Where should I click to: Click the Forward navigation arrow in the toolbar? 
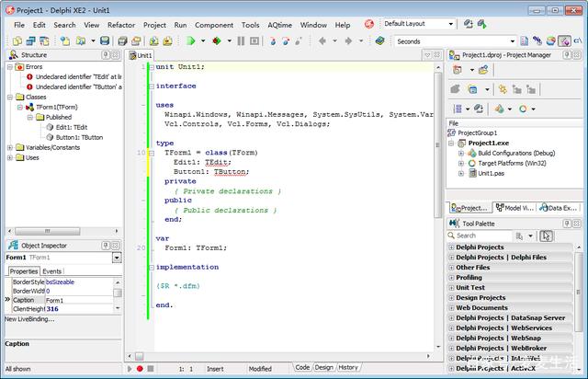pyautogui.click(x=348, y=41)
